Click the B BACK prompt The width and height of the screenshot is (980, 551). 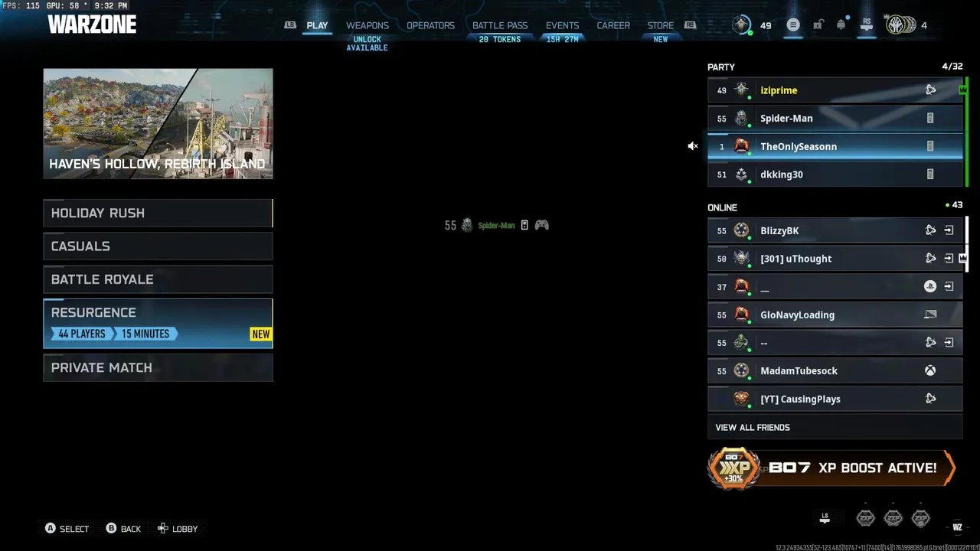pyautogui.click(x=123, y=529)
